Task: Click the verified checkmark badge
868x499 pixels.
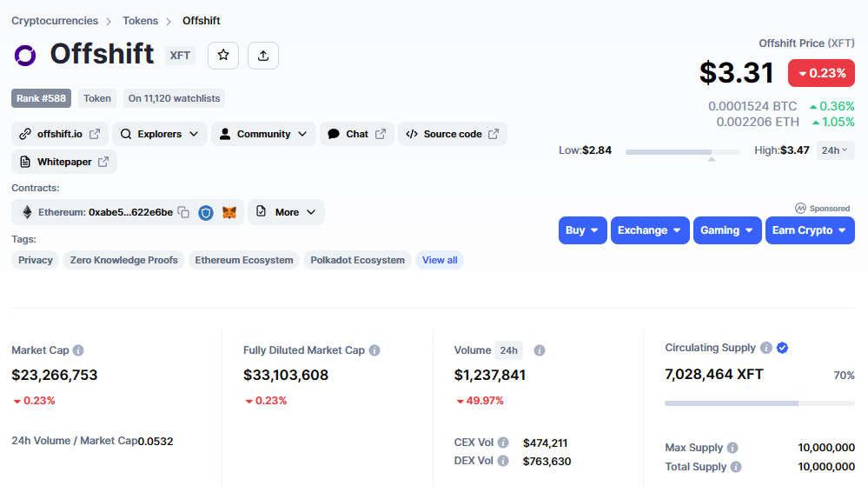Action: [782, 348]
